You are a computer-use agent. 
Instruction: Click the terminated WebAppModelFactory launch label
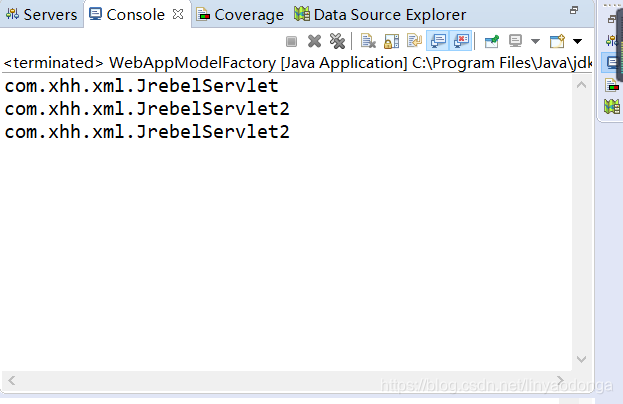298,63
